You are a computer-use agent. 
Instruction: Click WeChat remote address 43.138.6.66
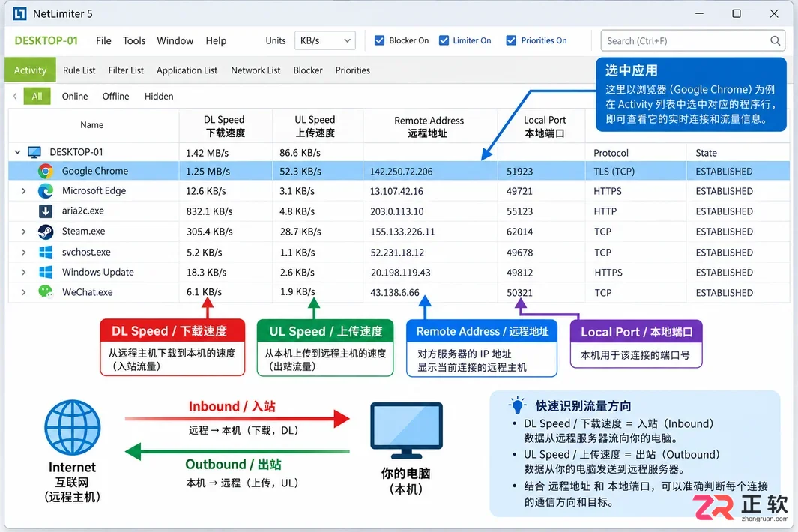[395, 293]
